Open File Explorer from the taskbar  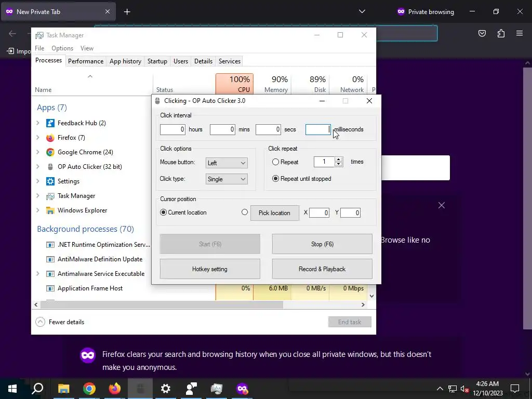coord(63,389)
